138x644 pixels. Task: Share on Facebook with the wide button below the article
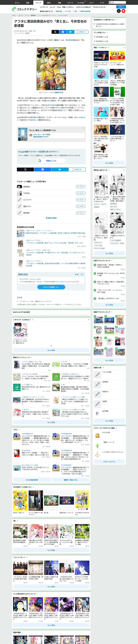(43, 169)
